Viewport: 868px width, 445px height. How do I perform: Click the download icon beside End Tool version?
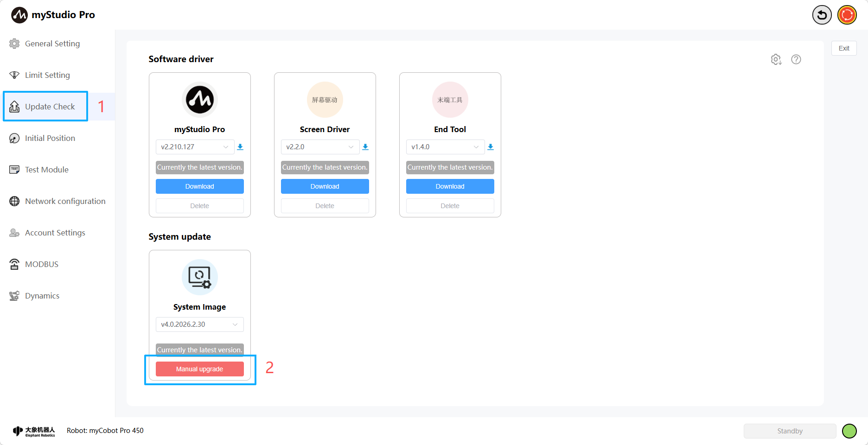pyautogui.click(x=491, y=146)
